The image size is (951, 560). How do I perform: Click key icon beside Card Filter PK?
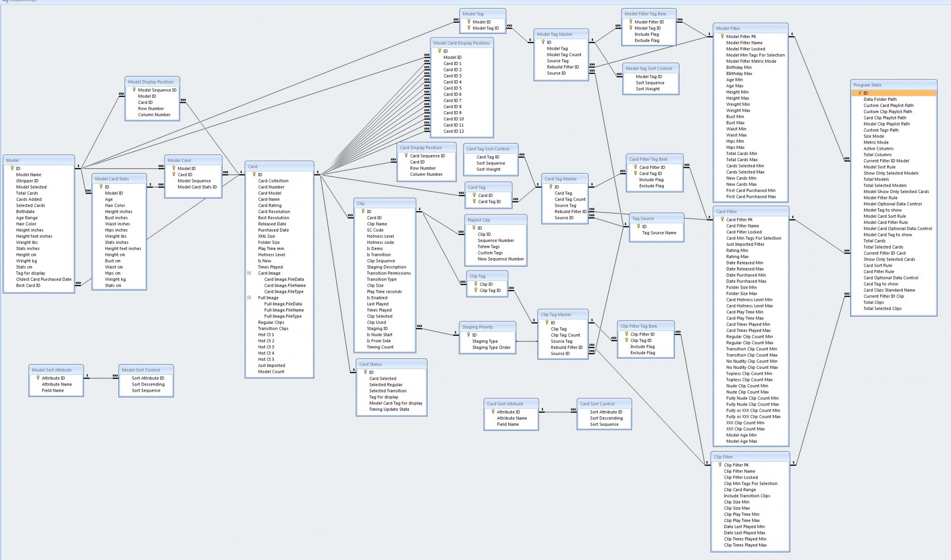click(722, 219)
